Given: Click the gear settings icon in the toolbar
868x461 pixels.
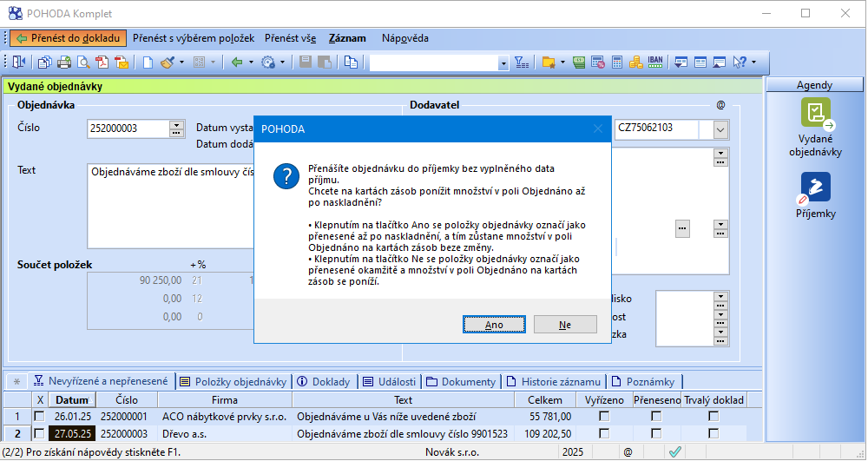Looking at the screenshot, I should 268,62.
